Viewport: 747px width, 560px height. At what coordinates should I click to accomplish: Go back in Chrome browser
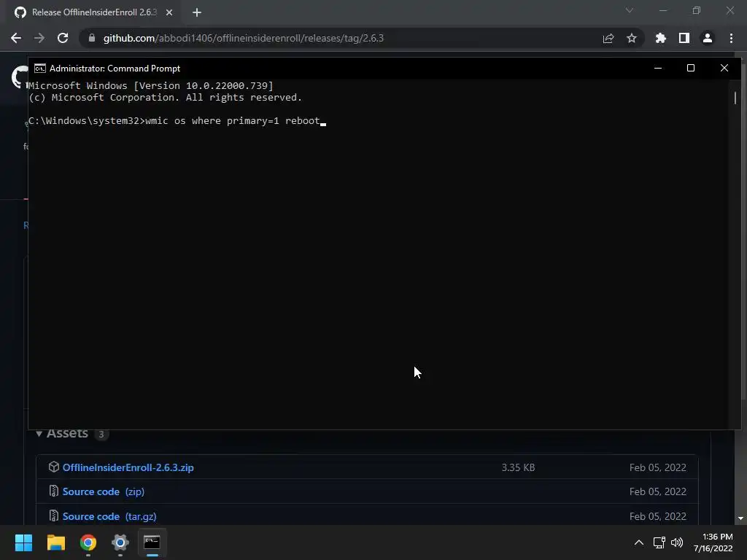pos(16,38)
